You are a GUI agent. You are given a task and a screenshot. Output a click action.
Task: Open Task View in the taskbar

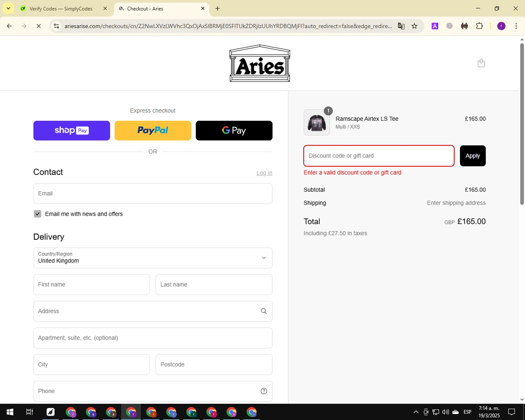coord(29,412)
